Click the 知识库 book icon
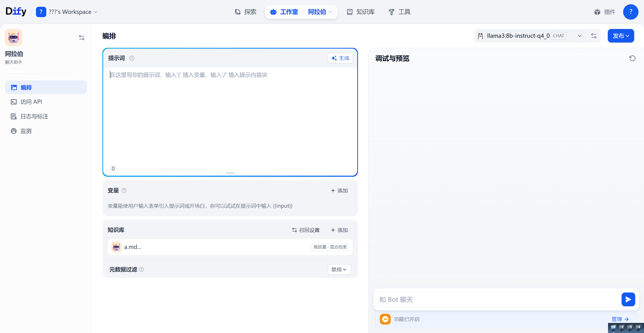Image resolution: width=644 pixels, height=333 pixels. pos(350,12)
